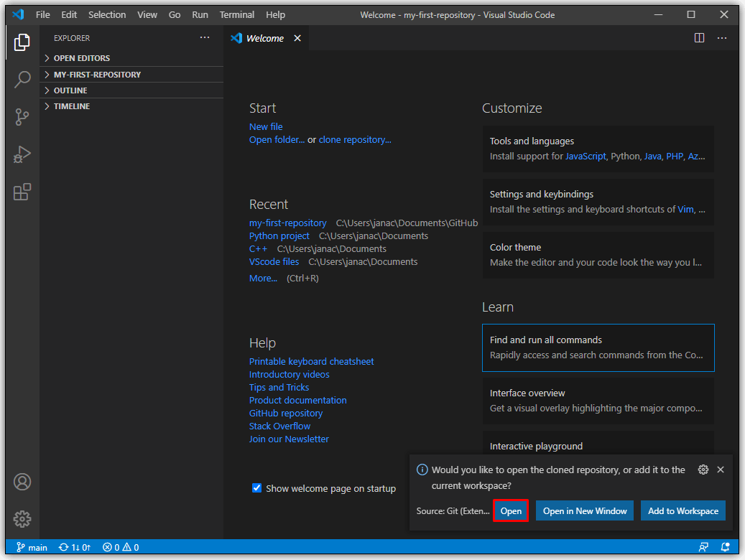Open Product documentation link

click(x=298, y=400)
